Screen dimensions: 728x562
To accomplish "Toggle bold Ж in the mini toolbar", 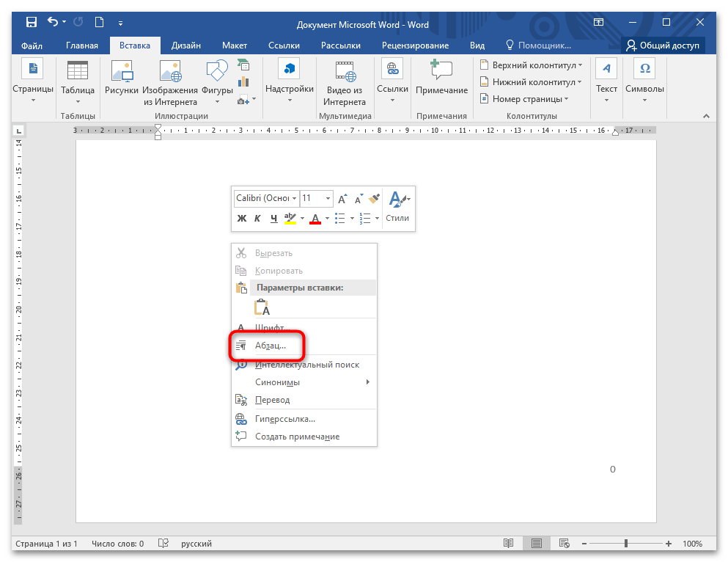I will click(x=242, y=219).
